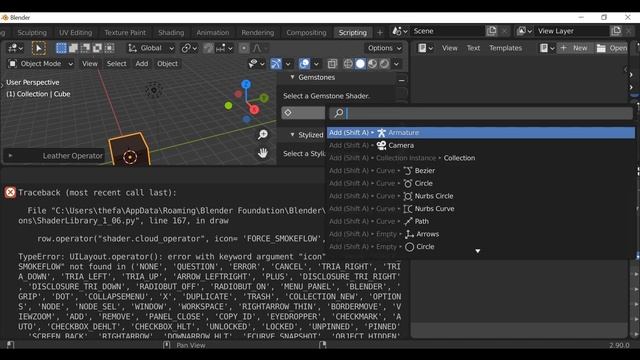Select Armature in search results

[x=481, y=133]
